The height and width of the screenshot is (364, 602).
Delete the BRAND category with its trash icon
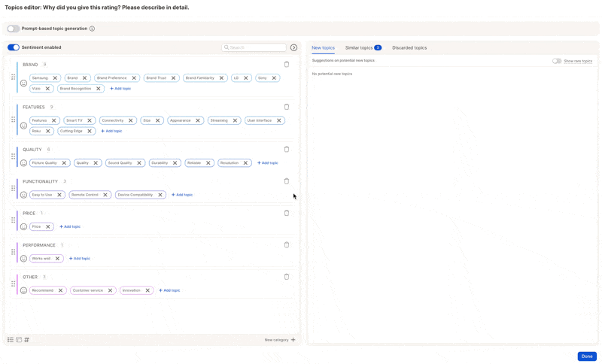tap(287, 65)
